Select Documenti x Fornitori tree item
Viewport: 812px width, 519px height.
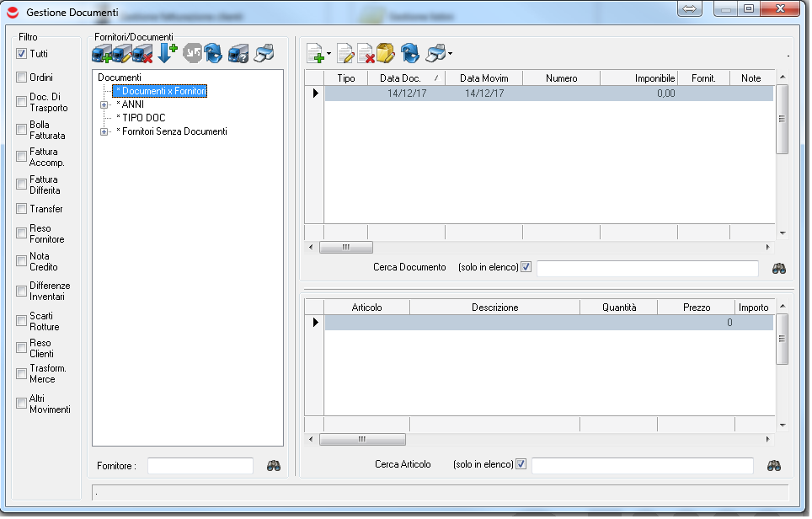click(160, 91)
